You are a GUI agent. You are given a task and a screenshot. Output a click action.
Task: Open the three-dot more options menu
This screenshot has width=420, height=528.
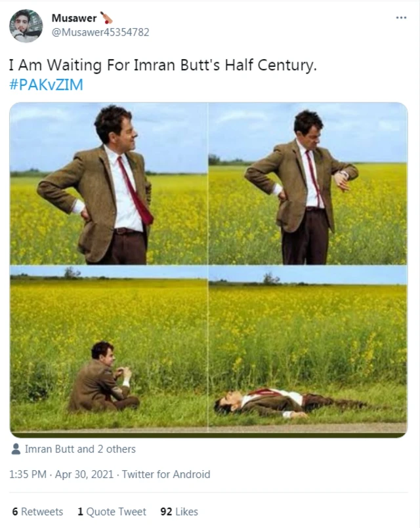[x=401, y=18]
